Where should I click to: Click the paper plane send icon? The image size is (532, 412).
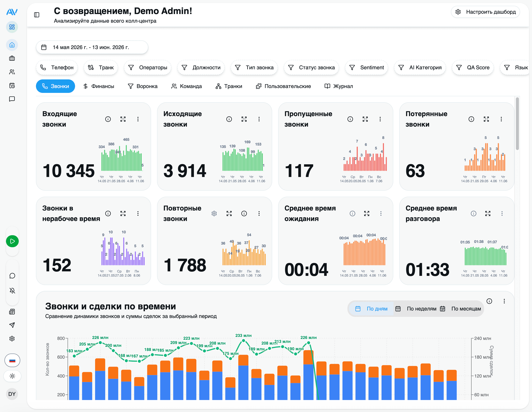click(x=12, y=325)
